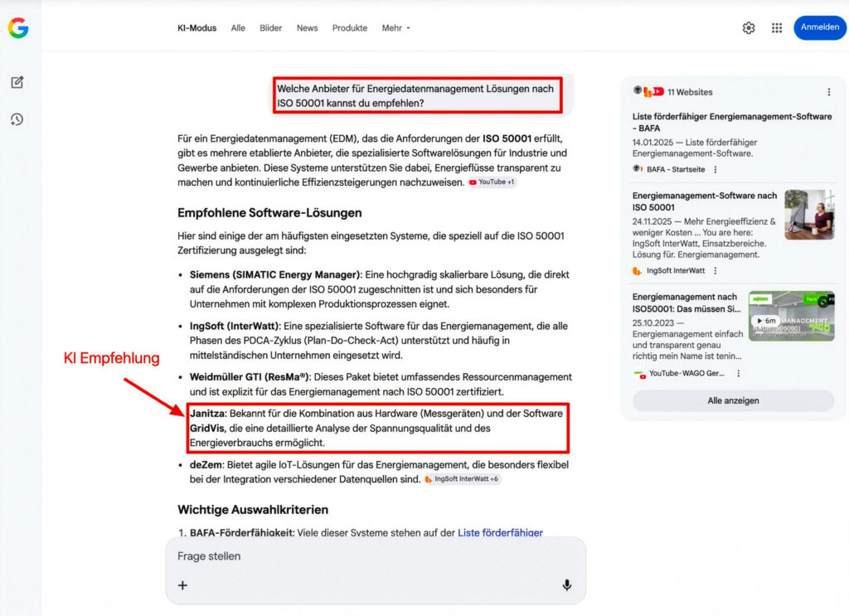
Task: Click the Siemens (SIMATIC Energy Manager) text
Action: pyautogui.click(x=275, y=274)
